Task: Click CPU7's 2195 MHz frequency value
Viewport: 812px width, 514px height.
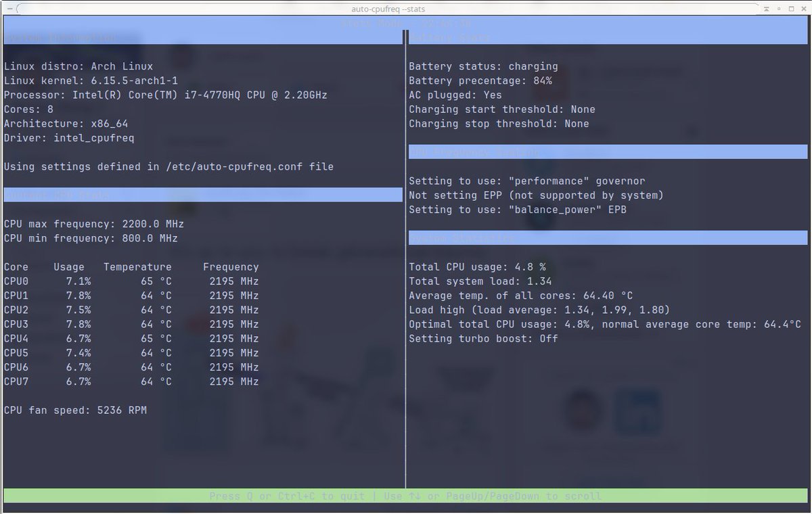Action: 234,381
